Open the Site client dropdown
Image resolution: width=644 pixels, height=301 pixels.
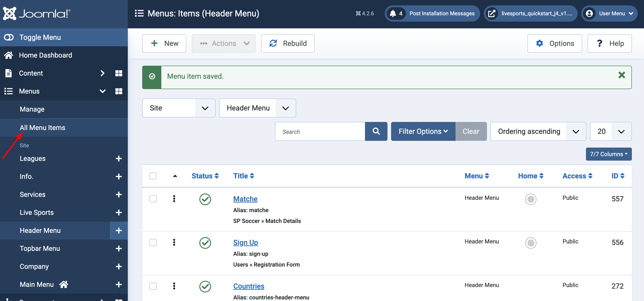(178, 108)
